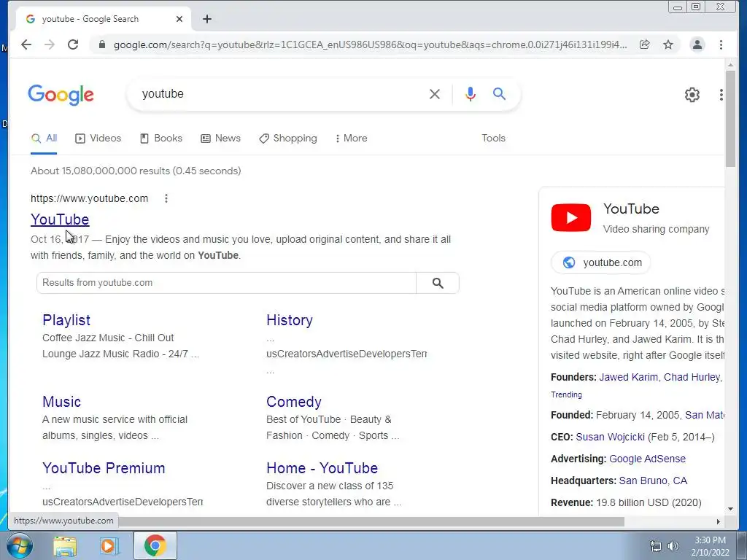This screenshot has height=560, width=747.
Task: Click the youtube.com button in knowledge panel
Action: [601, 262]
